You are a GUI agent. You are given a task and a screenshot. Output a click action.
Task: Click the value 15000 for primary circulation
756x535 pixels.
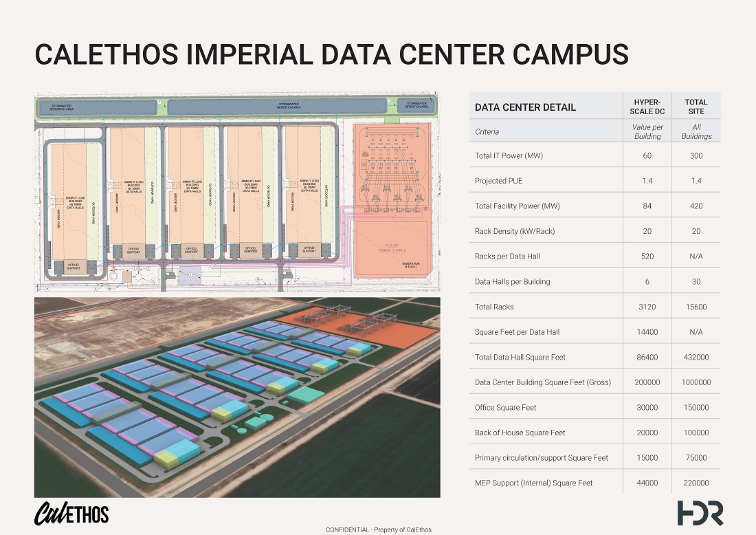tap(647, 458)
